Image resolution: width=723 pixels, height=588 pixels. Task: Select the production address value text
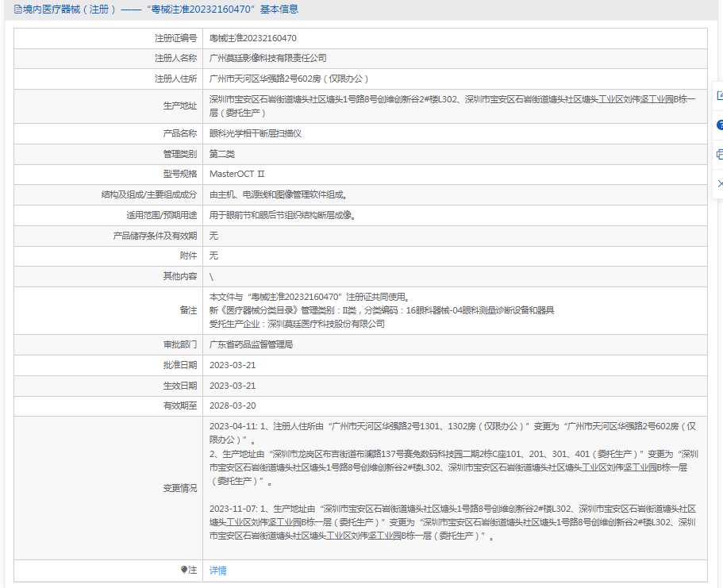pyautogui.click(x=452, y=106)
